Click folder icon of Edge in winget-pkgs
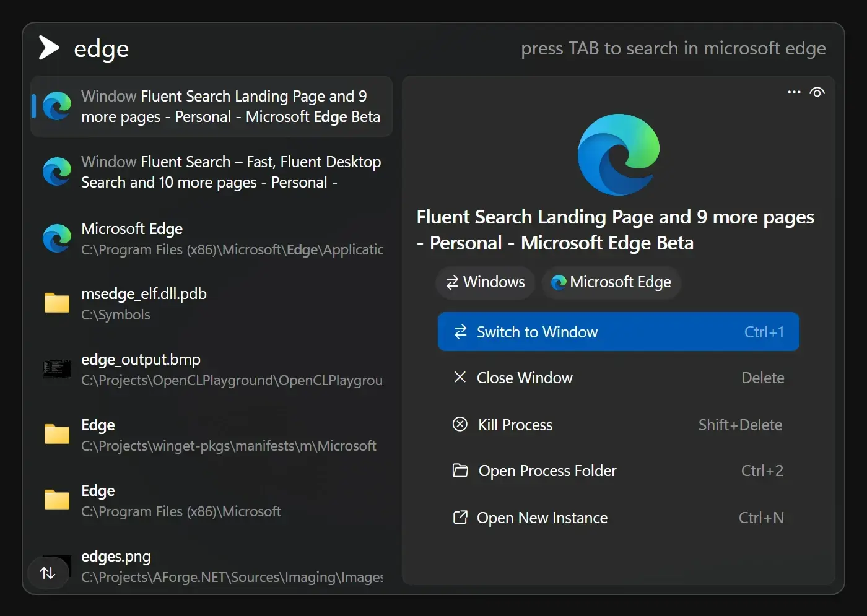 [57, 435]
